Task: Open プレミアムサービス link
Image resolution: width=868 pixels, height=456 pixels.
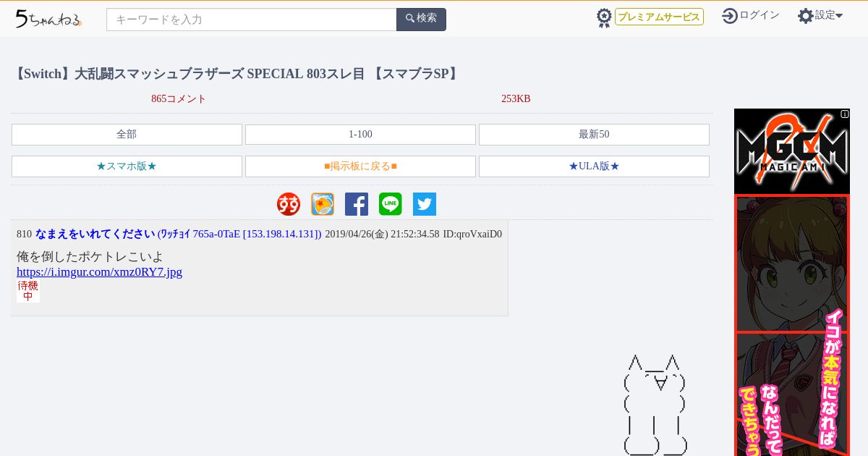Action: pos(659,17)
